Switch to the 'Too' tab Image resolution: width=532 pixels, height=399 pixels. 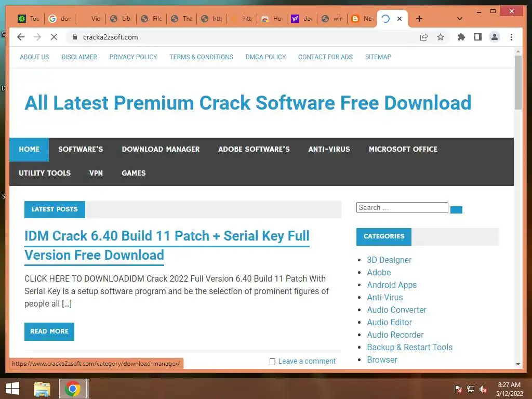(30, 19)
